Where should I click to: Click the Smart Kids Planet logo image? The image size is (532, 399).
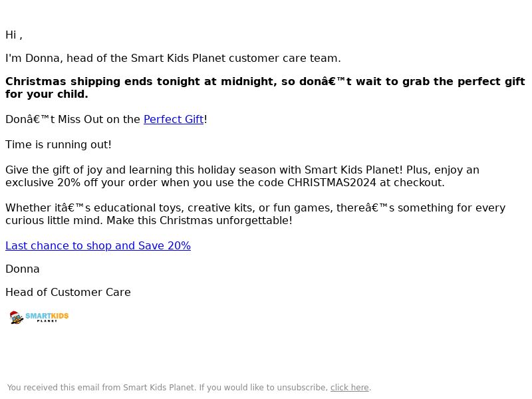point(39,317)
